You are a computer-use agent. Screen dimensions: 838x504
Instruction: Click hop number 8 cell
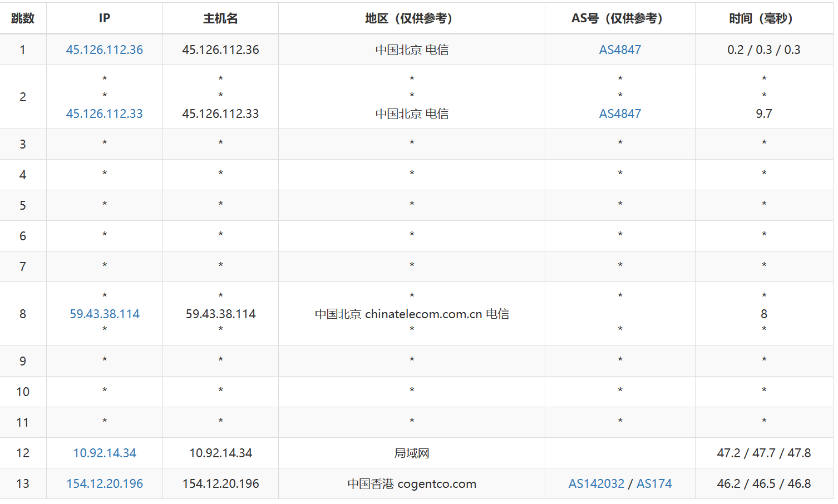(23, 314)
